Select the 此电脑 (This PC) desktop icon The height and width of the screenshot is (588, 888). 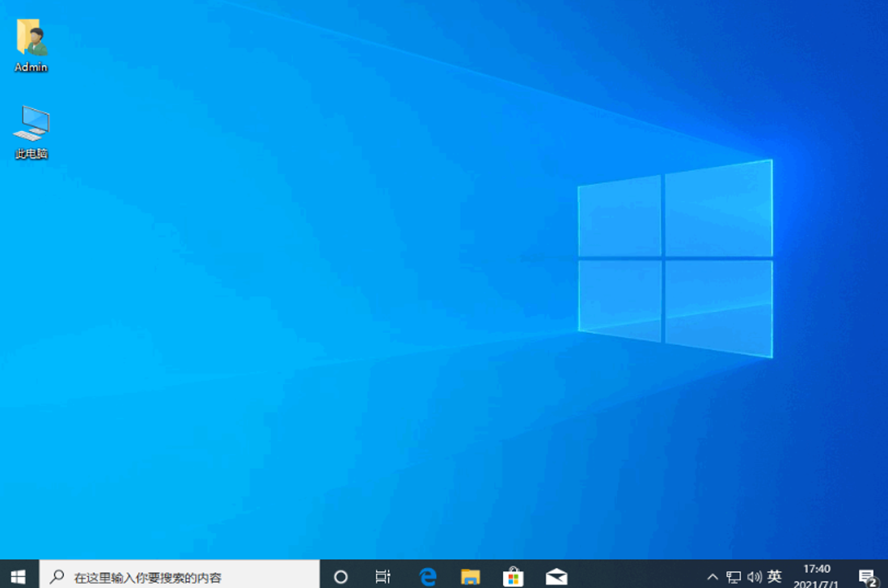[32, 124]
